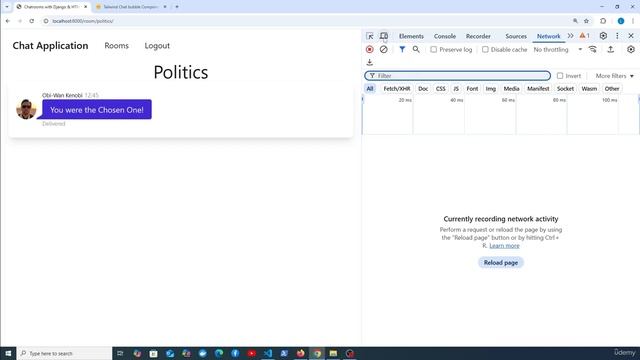640x360 pixels.
Task: Open DevTools customize three-dot menu
Action: tap(617, 36)
